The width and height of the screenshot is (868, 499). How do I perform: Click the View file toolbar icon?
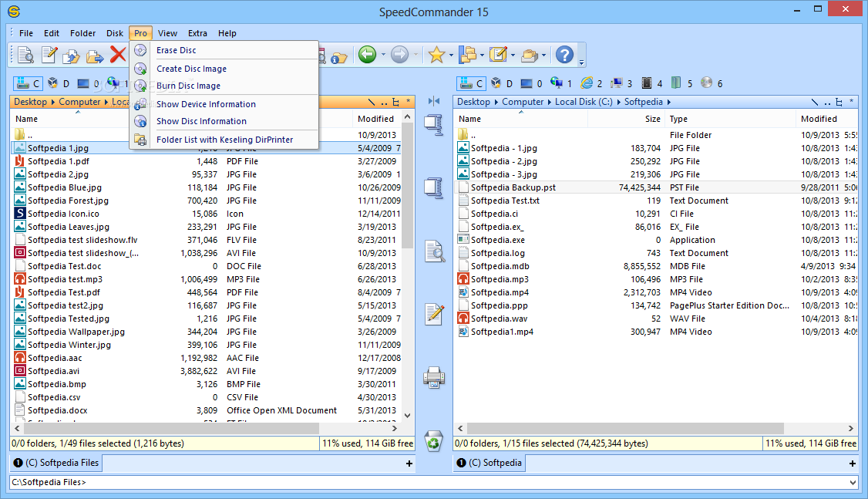25,55
